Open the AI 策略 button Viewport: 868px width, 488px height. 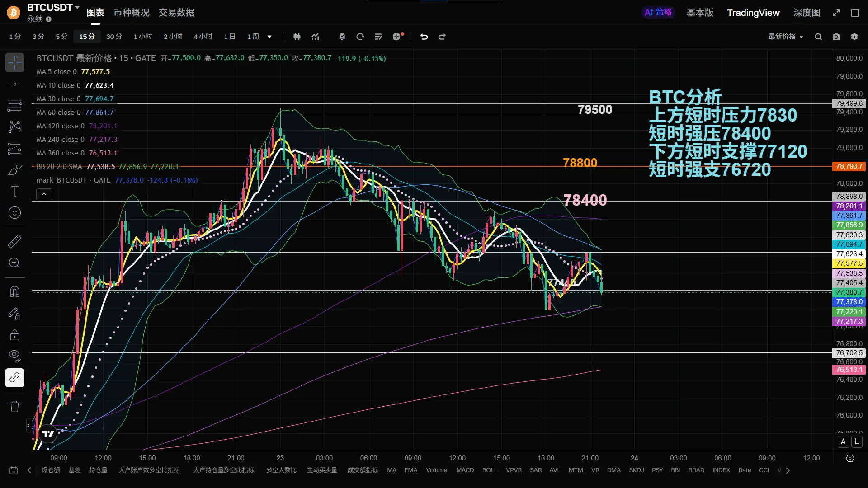[x=658, y=13]
